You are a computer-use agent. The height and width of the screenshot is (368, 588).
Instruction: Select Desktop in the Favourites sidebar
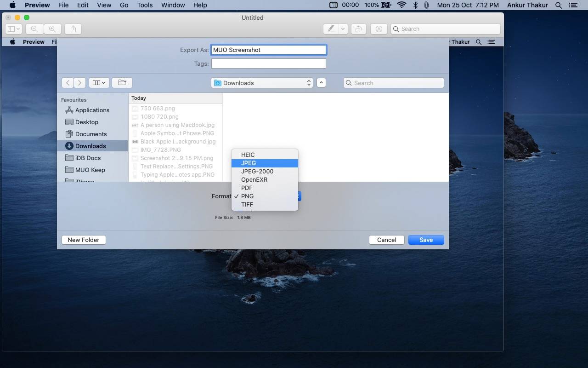pyautogui.click(x=87, y=122)
